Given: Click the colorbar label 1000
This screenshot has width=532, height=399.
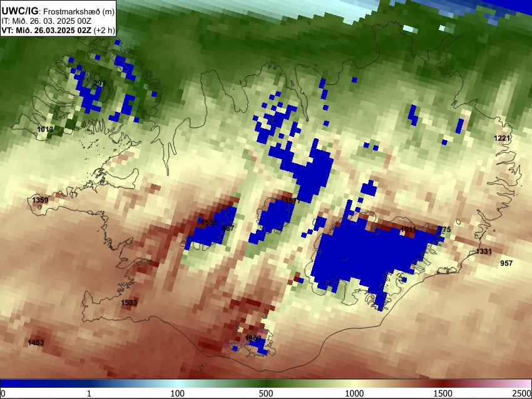Looking at the screenshot, I should pos(354,393).
